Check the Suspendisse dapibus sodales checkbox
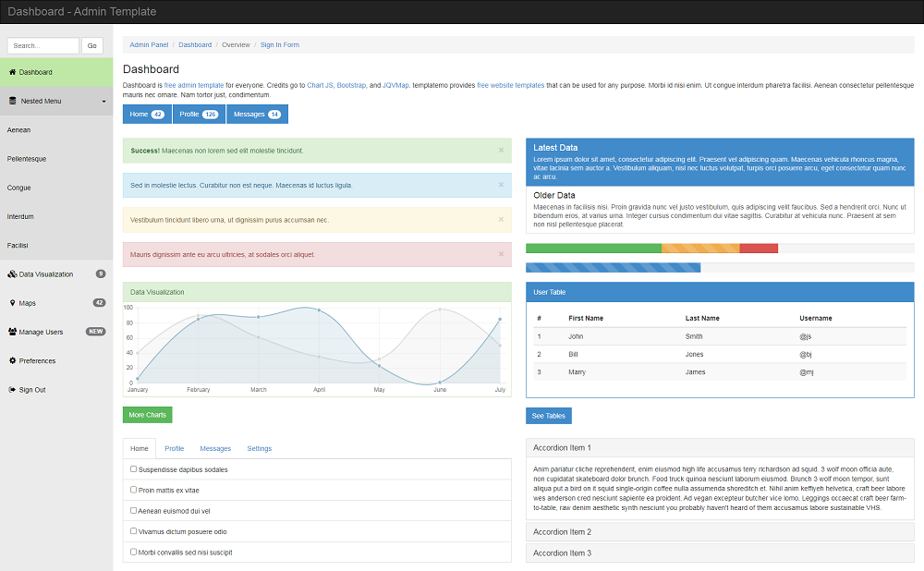Viewport: 924px width, 571px height. pos(134,469)
